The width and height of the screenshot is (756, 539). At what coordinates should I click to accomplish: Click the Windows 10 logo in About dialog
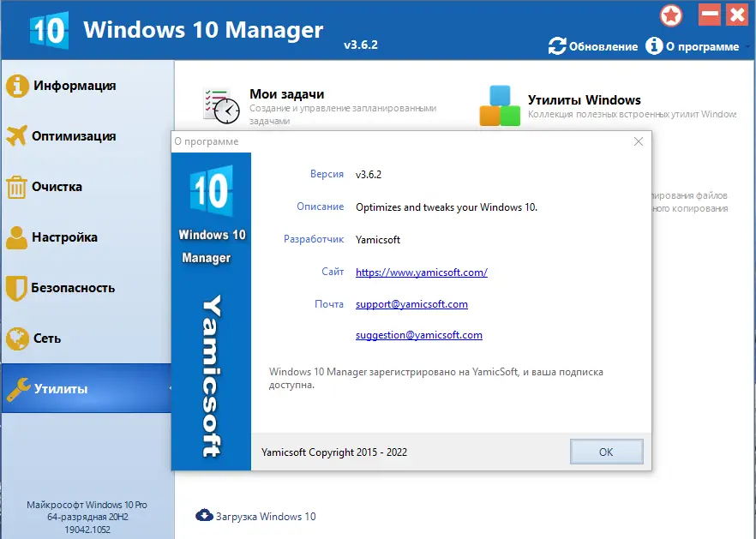[211, 190]
